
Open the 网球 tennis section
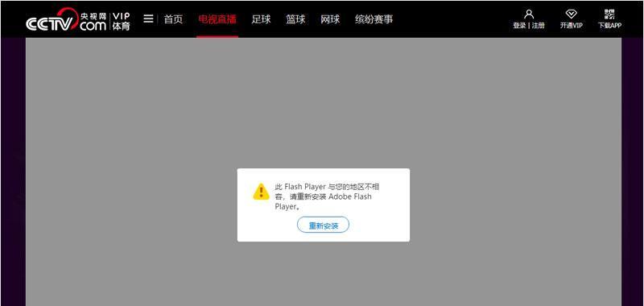pyautogui.click(x=330, y=19)
